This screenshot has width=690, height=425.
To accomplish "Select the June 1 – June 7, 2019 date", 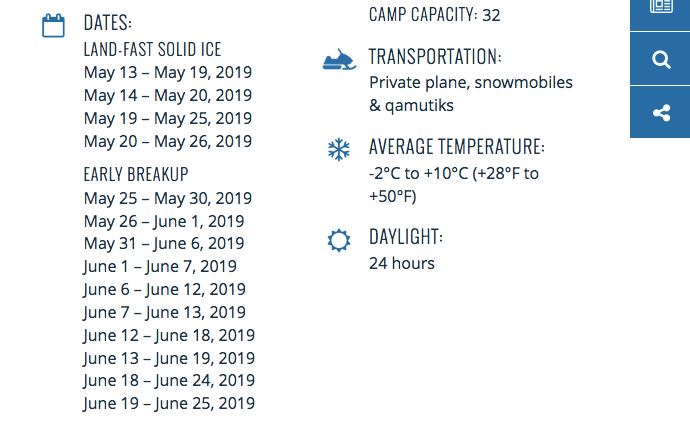I will pyautogui.click(x=160, y=266).
